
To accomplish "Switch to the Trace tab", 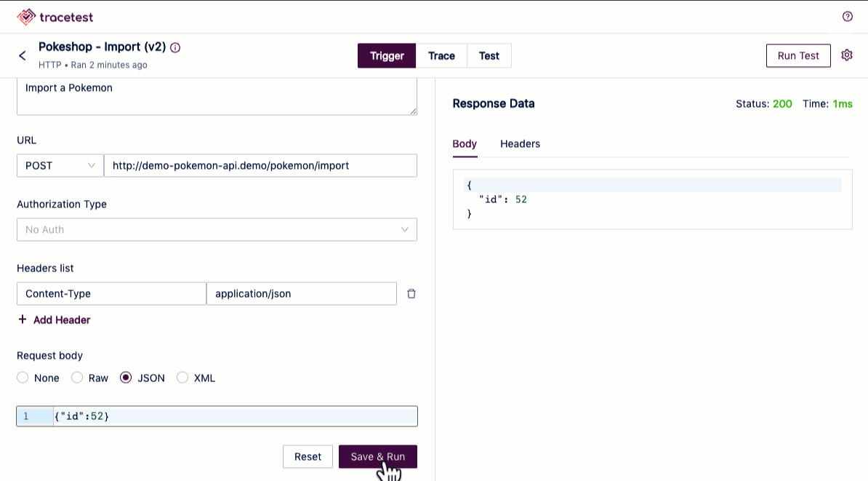I will [x=441, y=55].
